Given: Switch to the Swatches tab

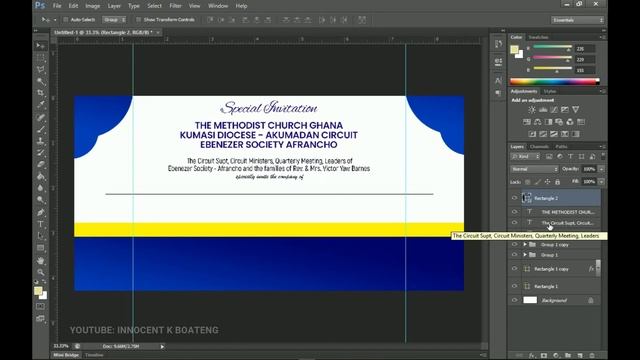Looking at the screenshot, I should (538, 37).
